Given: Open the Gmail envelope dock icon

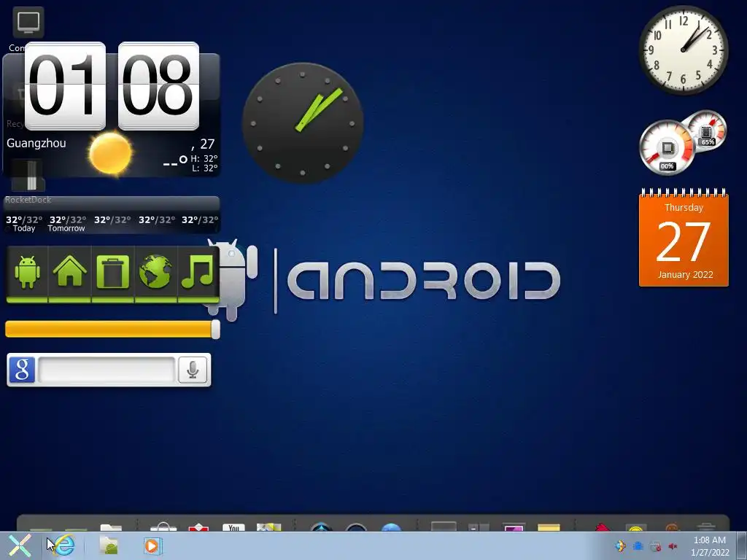Looking at the screenshot, I should pos(198,527).
